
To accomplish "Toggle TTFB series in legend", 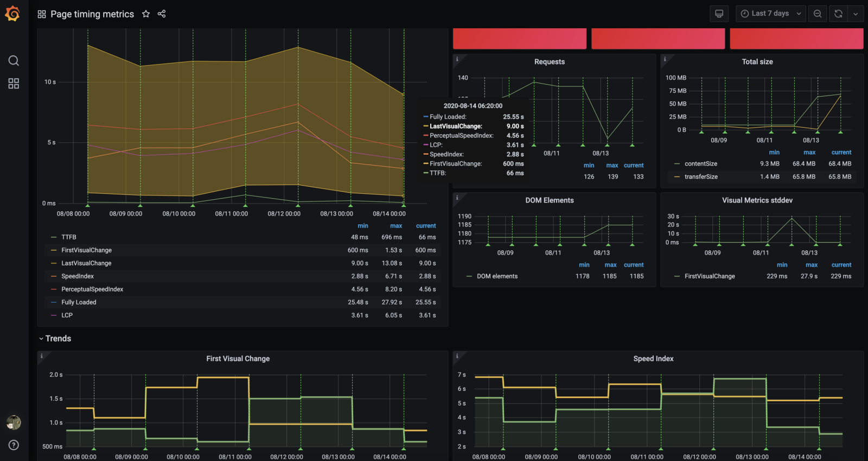I will (69, 237).
